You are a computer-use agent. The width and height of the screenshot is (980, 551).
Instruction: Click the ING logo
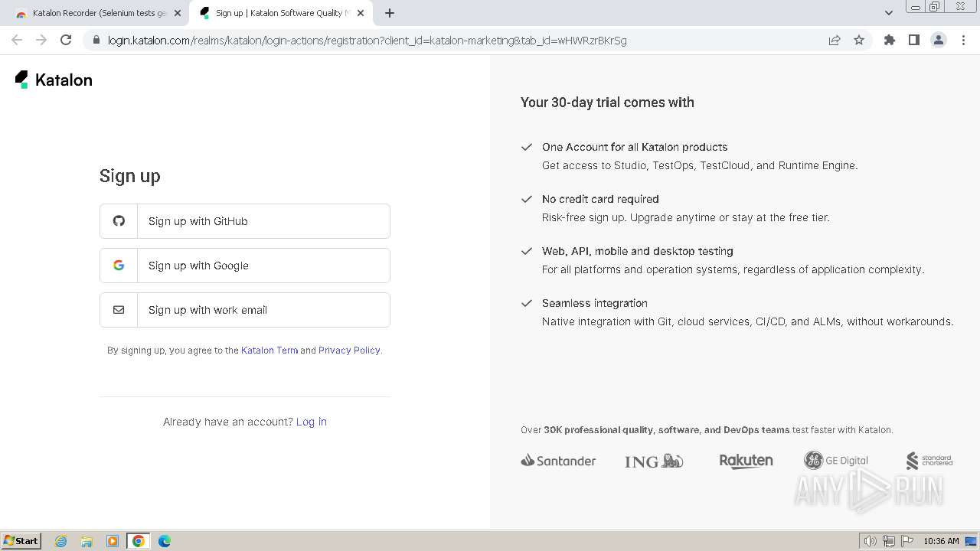coord(654,461)
